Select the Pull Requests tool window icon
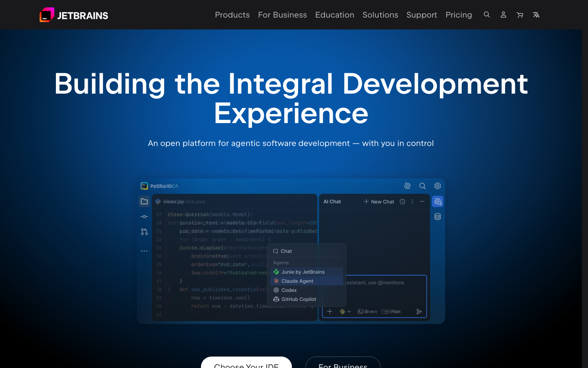588x368 pixels. (144, 232)
